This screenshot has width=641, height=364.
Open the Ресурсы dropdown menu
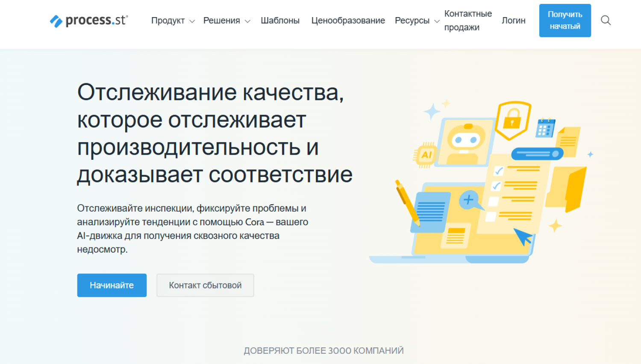pyautogui.click(x=417, y=21)
